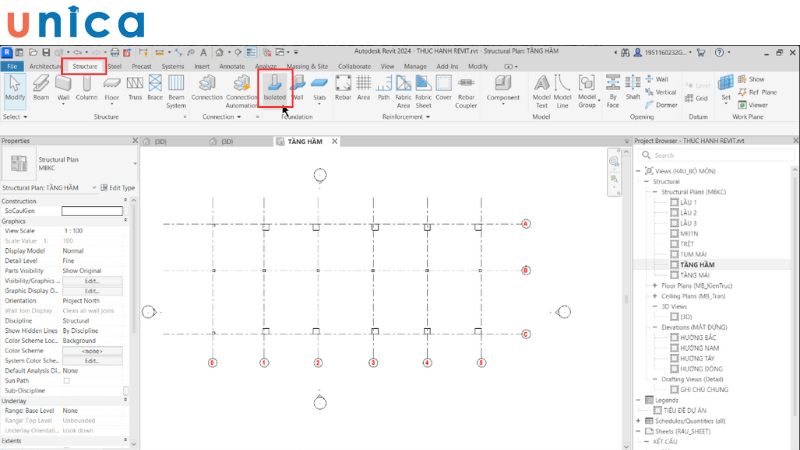Screen dimensions: 800x450
Task: Close the Properties palette
Action: click(135, 140)
